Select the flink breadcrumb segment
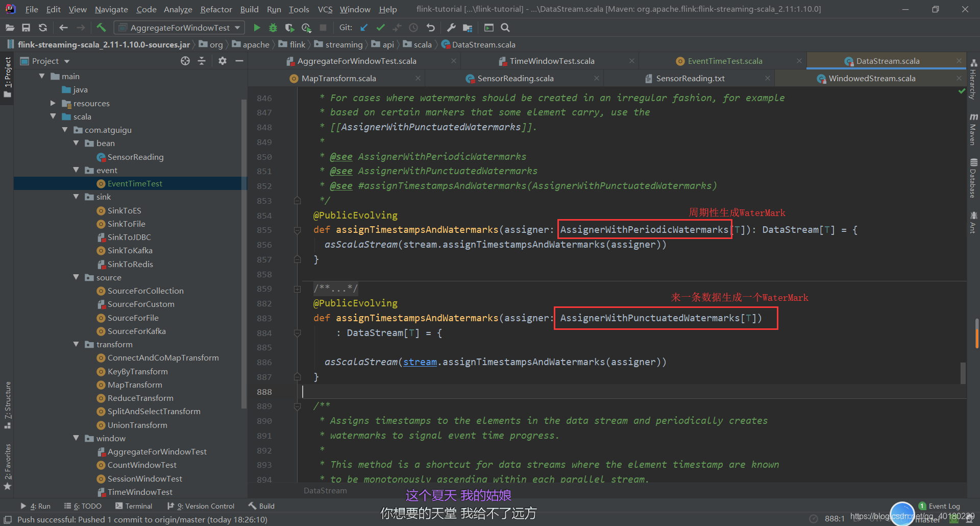 click(292, 44)
